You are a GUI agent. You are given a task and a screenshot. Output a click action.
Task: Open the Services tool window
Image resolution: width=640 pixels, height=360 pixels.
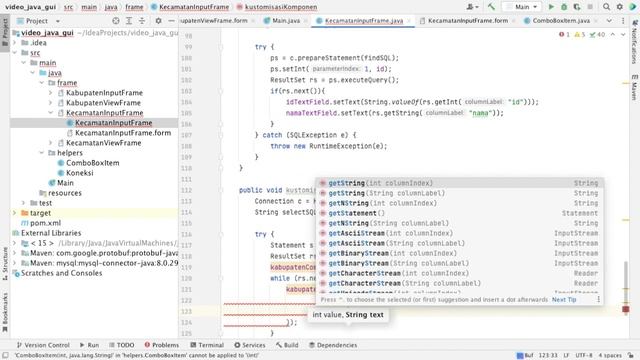(250, 345)
